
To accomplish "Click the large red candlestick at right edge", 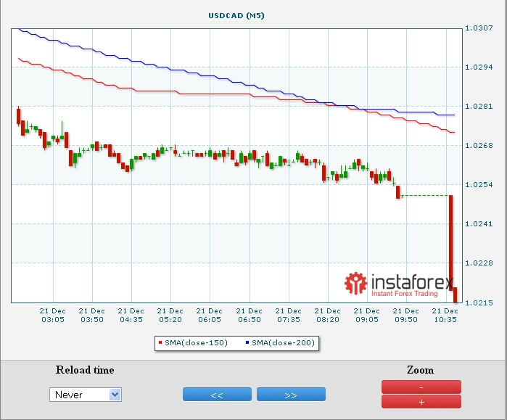I will tap(451, 239).
